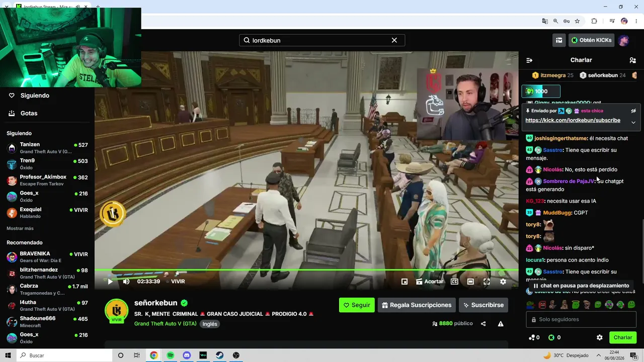644x362 pixels.
Task: Expand the pinned message chevron
Action: click(x=633, y=122)
